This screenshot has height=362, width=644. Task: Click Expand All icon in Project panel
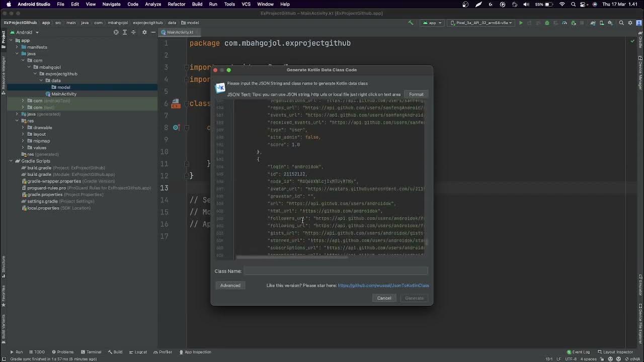pyautogui.click(x=125, y=32)
